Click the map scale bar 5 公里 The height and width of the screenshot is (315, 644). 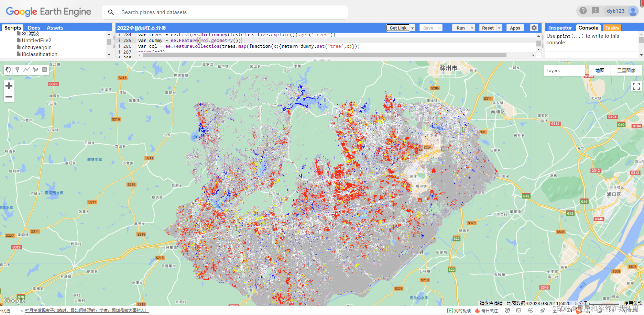pos(597,303)
